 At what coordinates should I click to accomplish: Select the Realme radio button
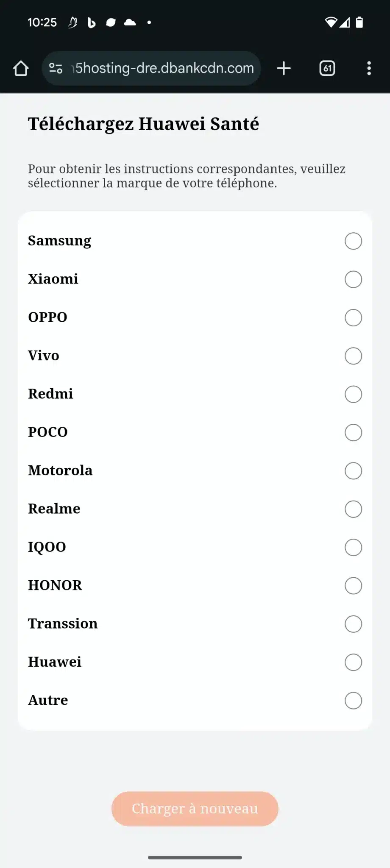click(353, 509)
